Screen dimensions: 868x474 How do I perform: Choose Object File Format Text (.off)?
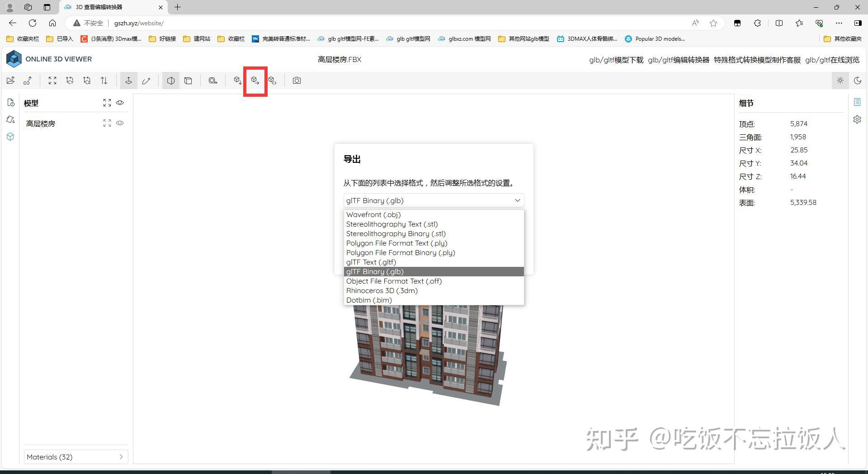(434, 281)
